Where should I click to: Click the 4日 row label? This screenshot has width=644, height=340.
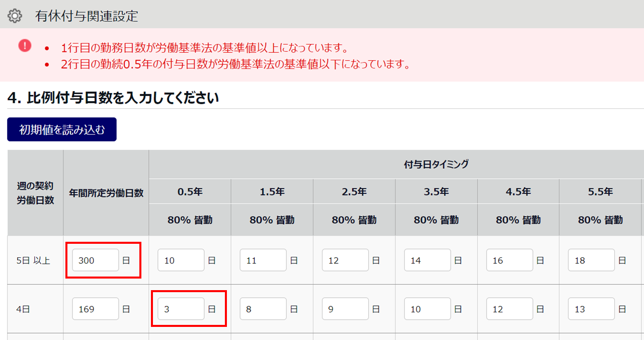pos(23,309)
